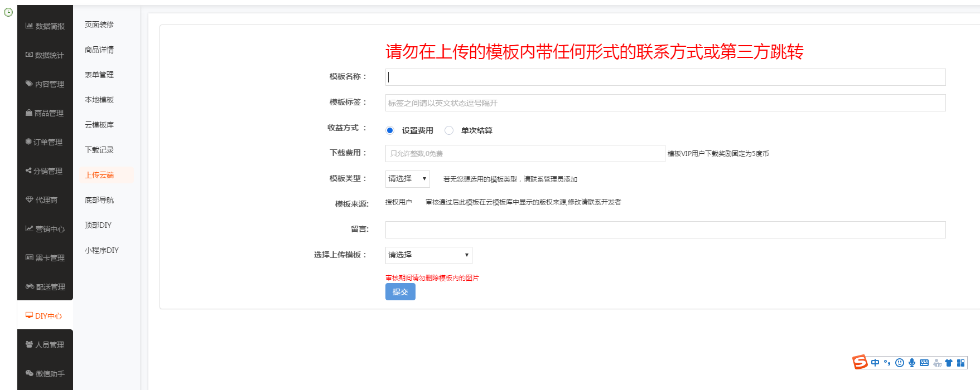Open the 模板类型 dropdown

click(407, 179)
